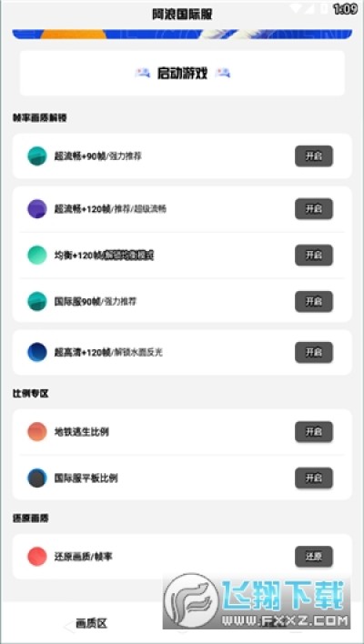Enable 均衡+120帧 with its 开启 button
The height and width of the screenshot is (644, 364).
[314, 255]
